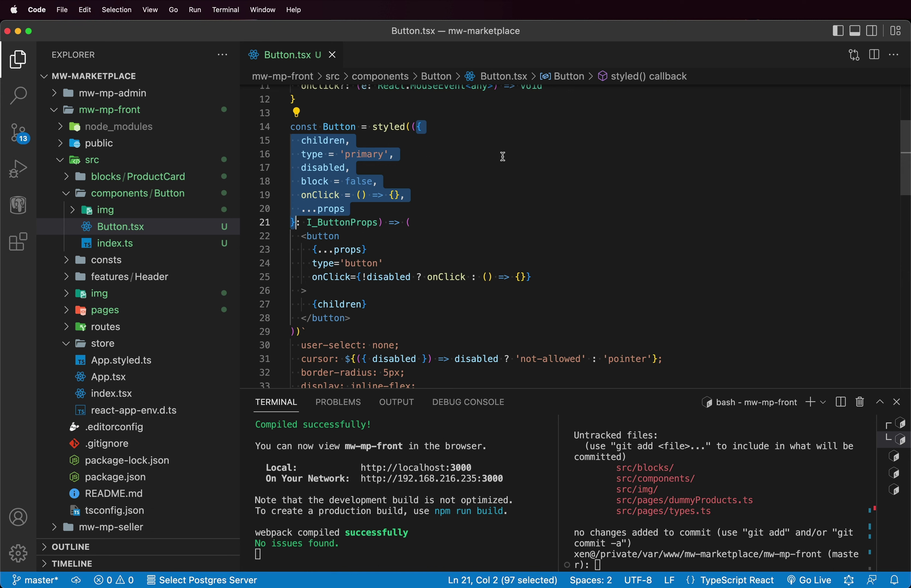Toggle bottom panel visibility
Viewport: 911px width, 588px height.
(x=855, y=30)
